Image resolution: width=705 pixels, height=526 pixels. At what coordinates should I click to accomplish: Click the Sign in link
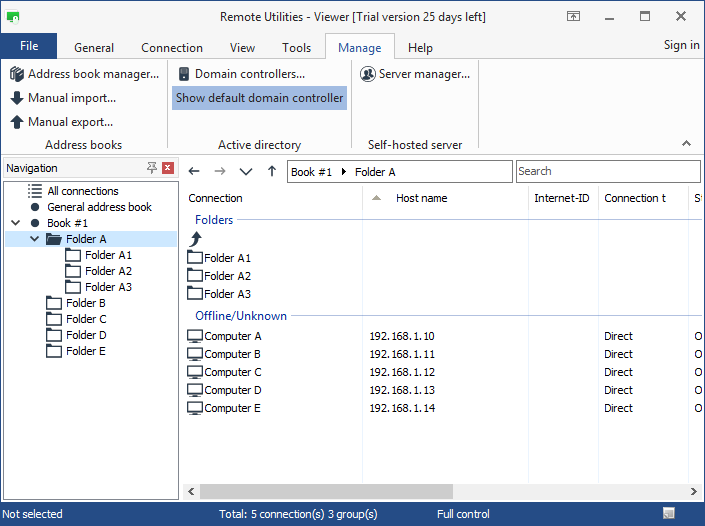pyautogui.click(x=681, y=45)
